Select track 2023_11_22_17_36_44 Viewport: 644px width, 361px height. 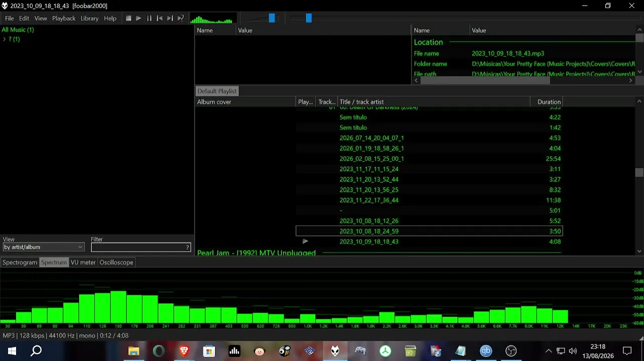(429, 200)
